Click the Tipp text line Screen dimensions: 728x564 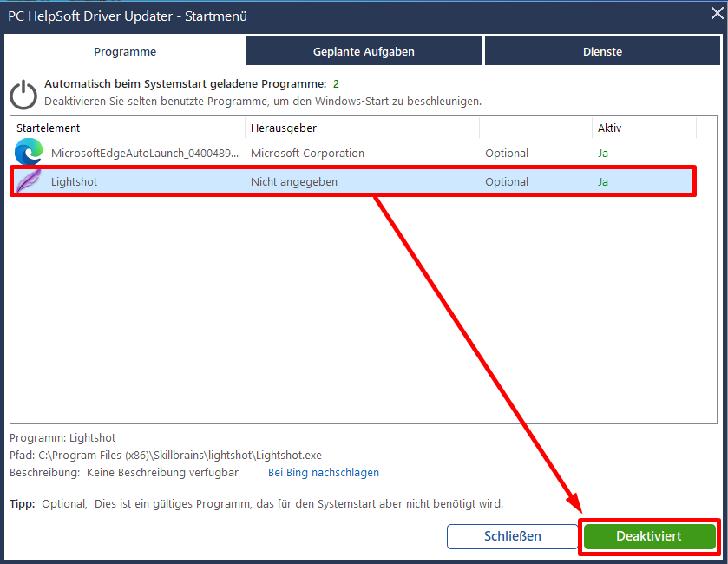coord(256,503)
